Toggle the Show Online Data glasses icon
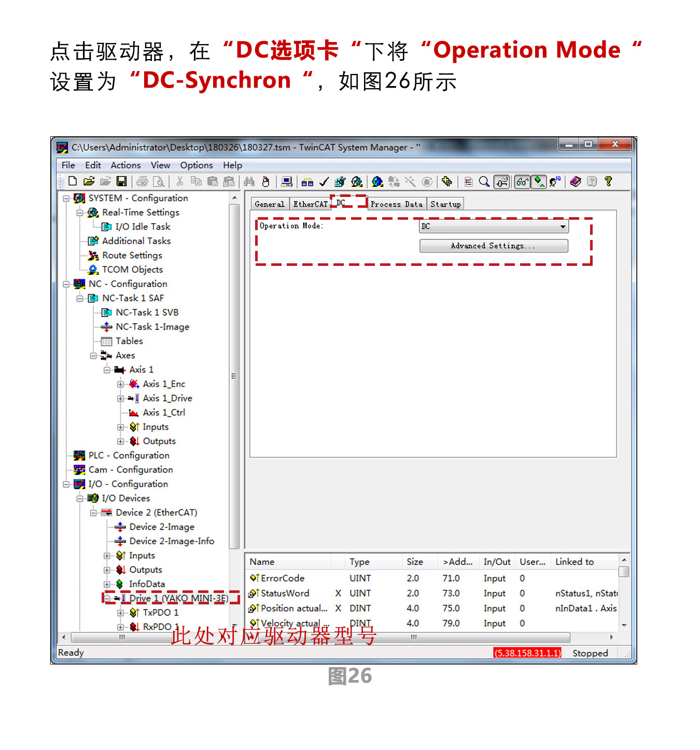Image resolution: width=700 pixels, height=750 pixels. [522, 182]
